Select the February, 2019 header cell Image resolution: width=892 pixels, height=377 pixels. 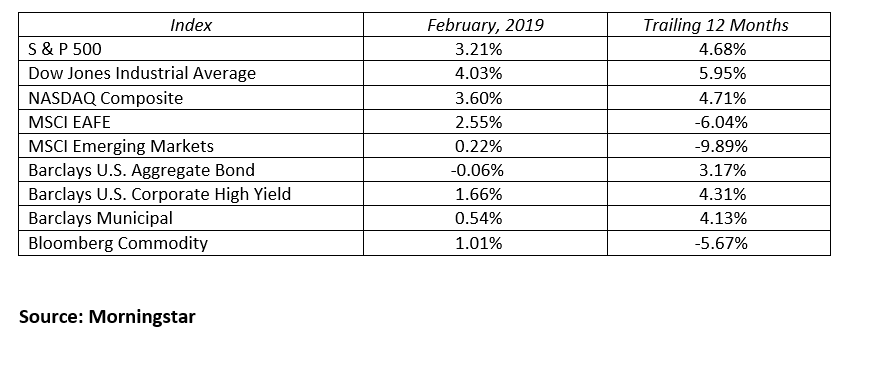(485, 25)
